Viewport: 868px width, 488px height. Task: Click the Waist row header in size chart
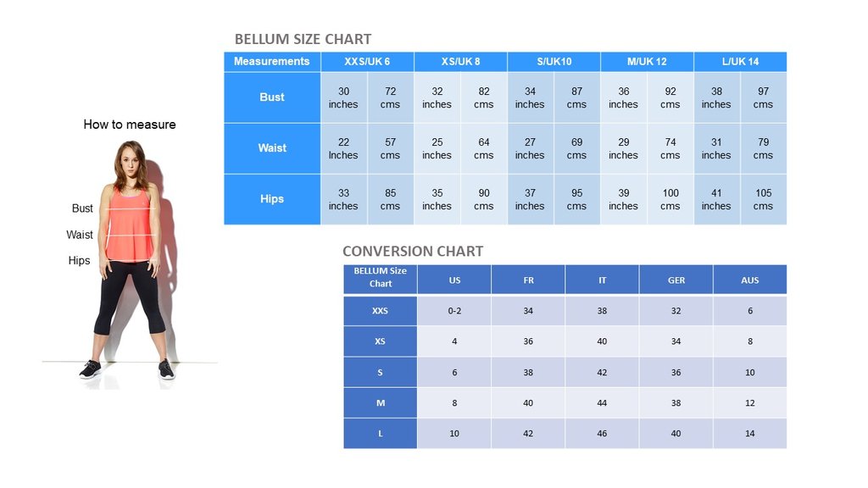coord(272,148)
